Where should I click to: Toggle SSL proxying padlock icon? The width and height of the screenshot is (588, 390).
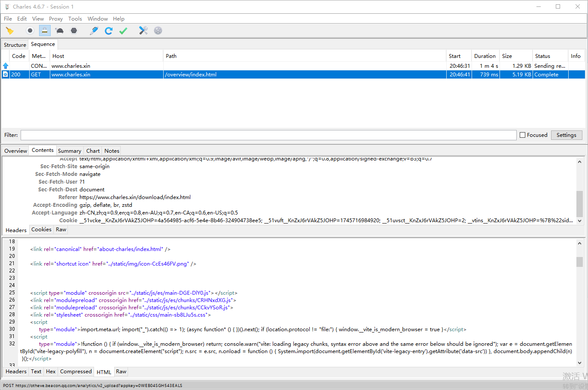(45, 30)
